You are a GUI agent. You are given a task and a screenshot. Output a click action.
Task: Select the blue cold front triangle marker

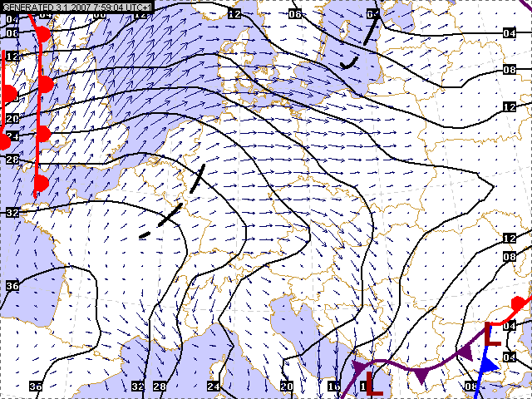click(x=489, y=364)
